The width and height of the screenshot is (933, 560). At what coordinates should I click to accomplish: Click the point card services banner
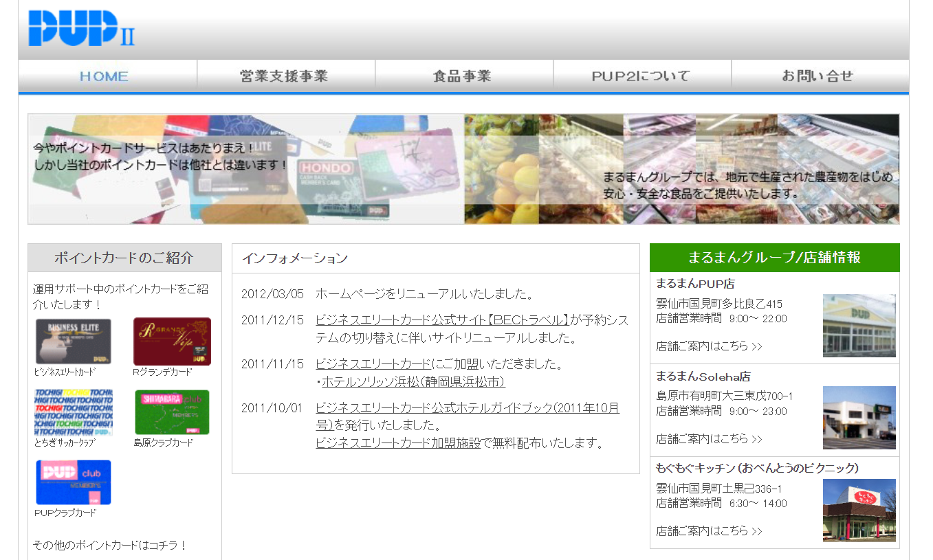(246, 169)
